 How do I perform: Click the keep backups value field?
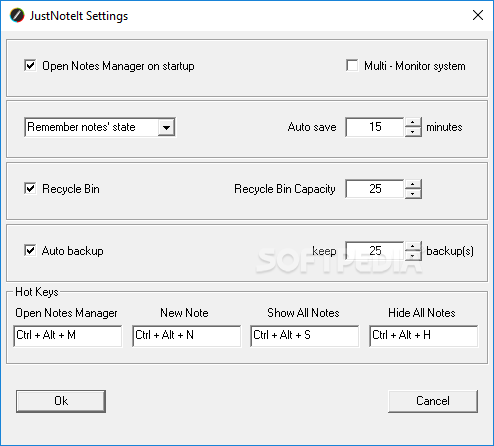tap(375, 251)
